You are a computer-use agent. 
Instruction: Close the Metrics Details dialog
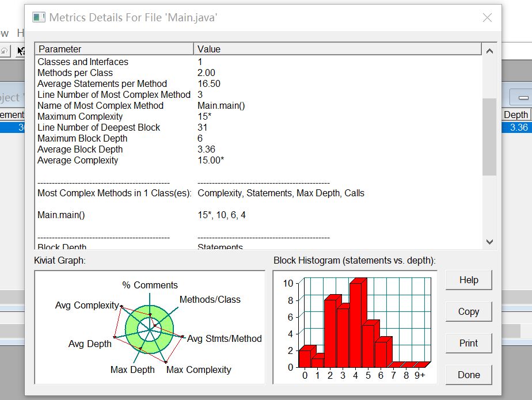(487, 18)
